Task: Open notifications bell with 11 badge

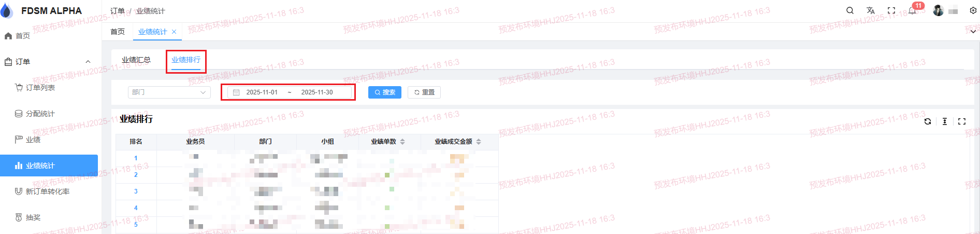Action: click(913, 10)
